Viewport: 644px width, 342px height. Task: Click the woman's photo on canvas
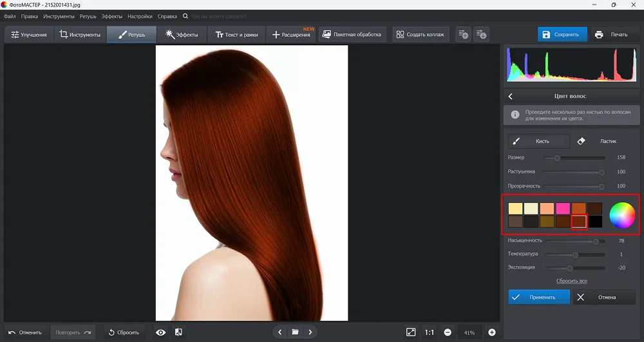pos(252,183)
